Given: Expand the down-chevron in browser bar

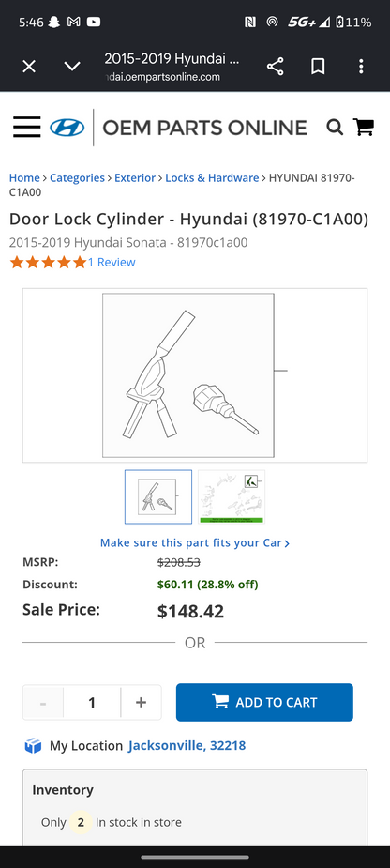Looking at the screenshot, I should [x=72, y=67].
